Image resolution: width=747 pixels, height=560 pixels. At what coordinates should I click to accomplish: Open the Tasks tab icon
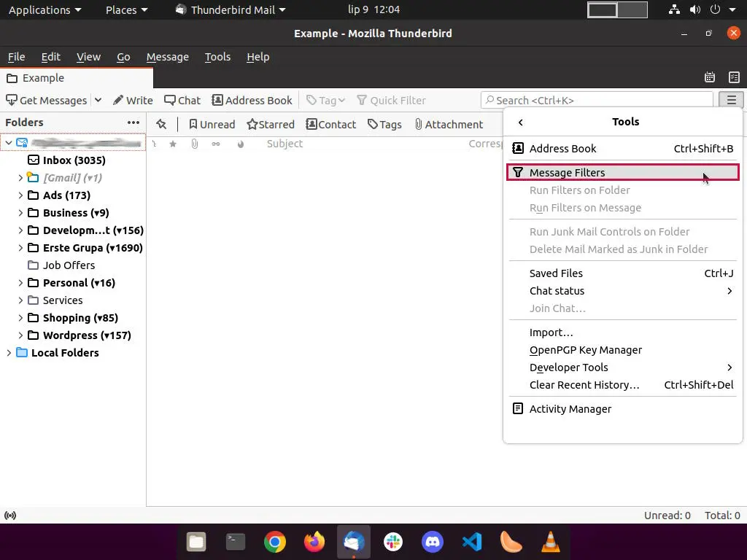click(x=734, y=77)
